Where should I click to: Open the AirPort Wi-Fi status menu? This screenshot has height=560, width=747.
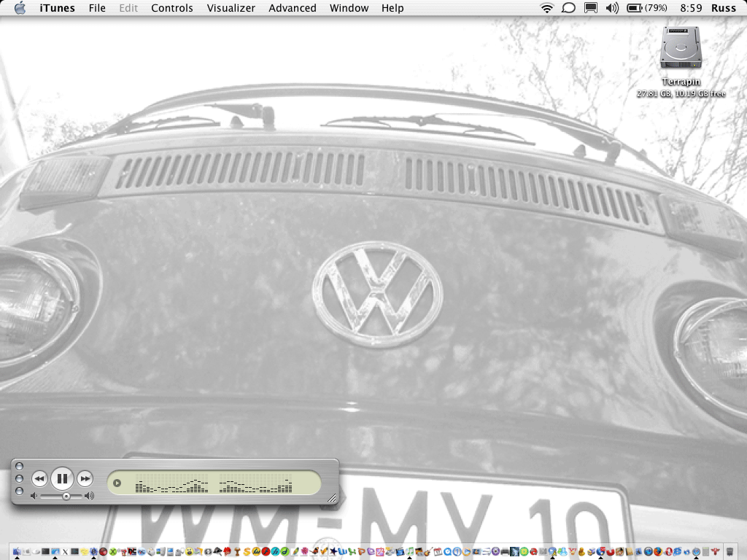click(547, 8)
